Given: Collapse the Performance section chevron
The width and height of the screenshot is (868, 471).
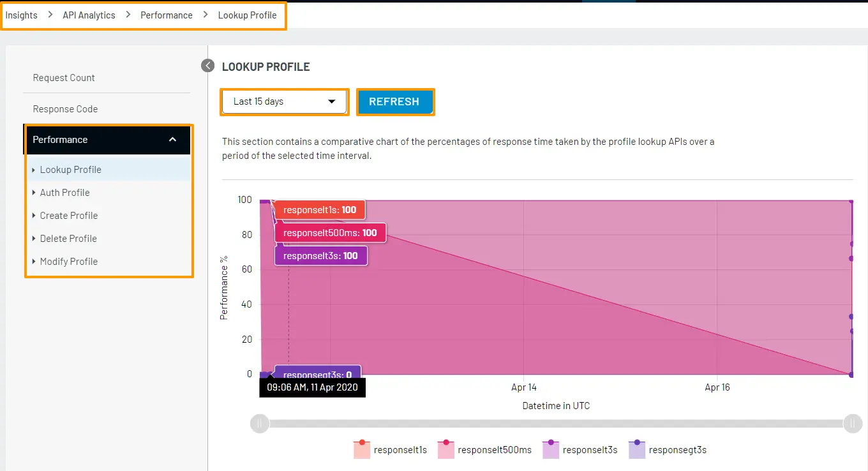Looking at the screenshot, I should click(173, 139).
